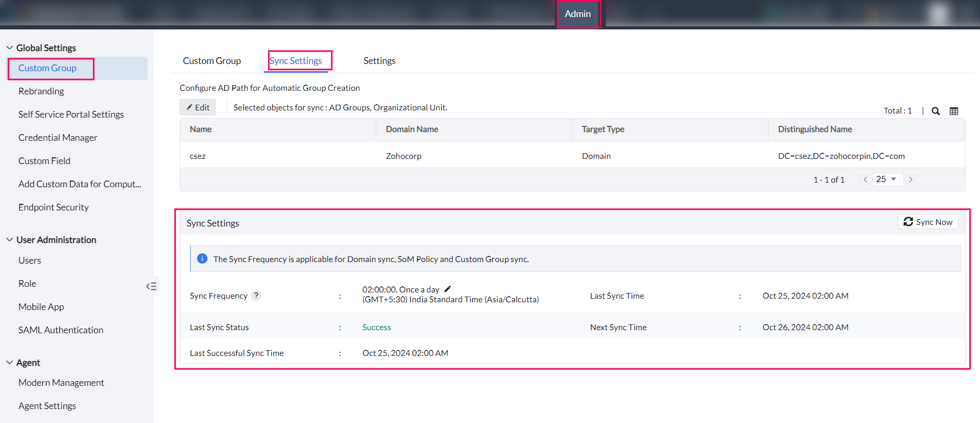Open the Settings tab
Viewport: 980px width, 423px height.
(x=379, y=61)
